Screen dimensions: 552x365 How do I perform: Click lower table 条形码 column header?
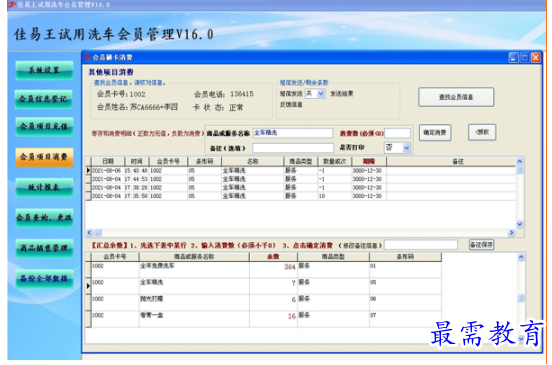(x=405, y=257)
